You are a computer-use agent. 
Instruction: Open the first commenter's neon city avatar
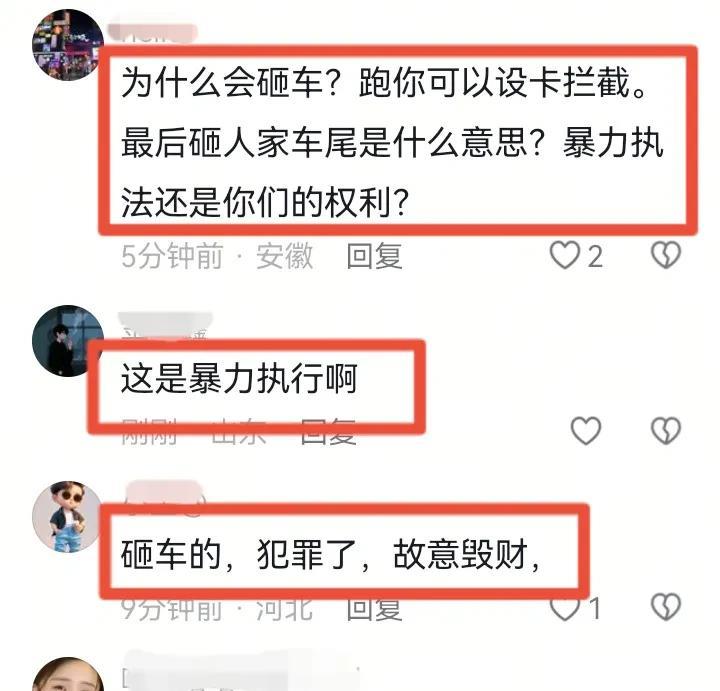point(68,45)
